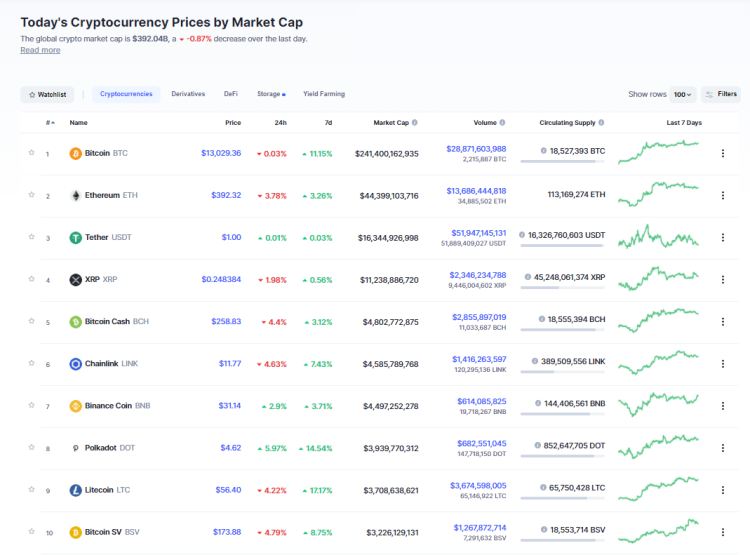Image resolution: width=750 pixels, height=555 pixels.
Task: Click the Binance Coin logo icon
Action: coord(76,406)
